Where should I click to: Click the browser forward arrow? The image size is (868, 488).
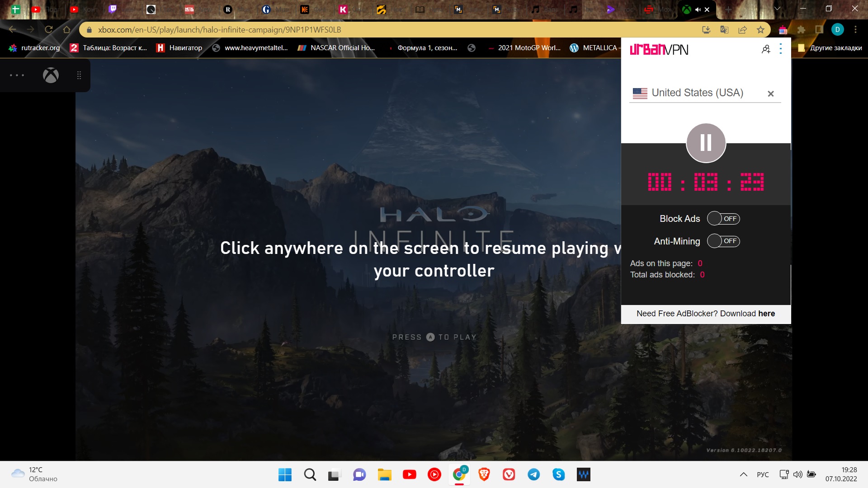click(x=30, y=30)
